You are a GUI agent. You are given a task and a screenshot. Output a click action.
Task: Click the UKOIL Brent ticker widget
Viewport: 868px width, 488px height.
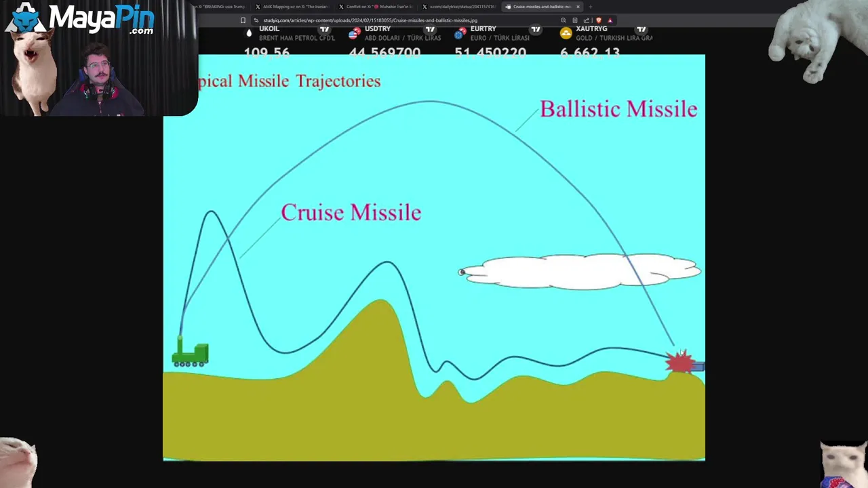290,41
